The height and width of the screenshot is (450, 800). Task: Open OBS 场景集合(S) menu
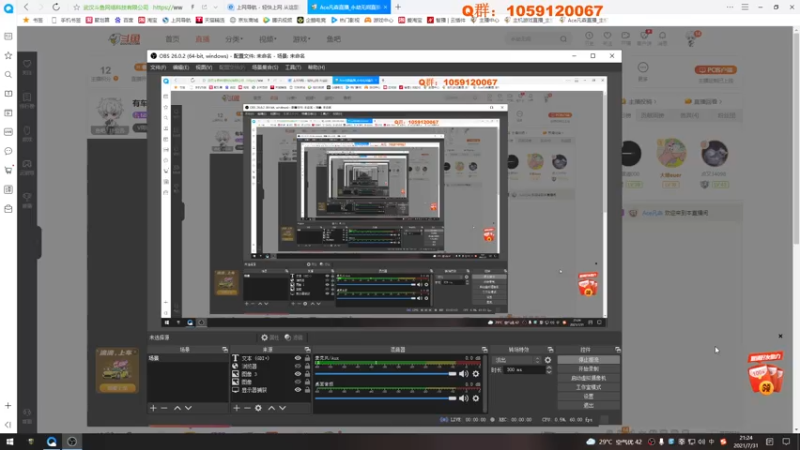pos(265,67)
